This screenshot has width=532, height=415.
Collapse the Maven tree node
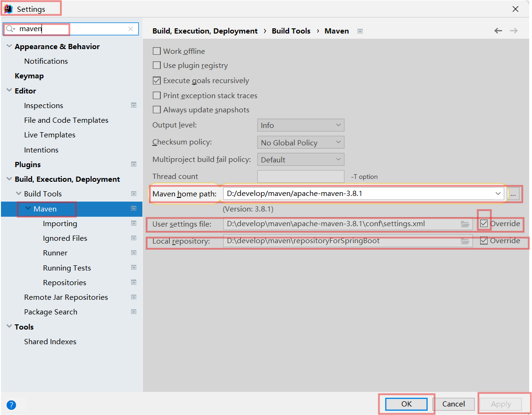point(28,209)
